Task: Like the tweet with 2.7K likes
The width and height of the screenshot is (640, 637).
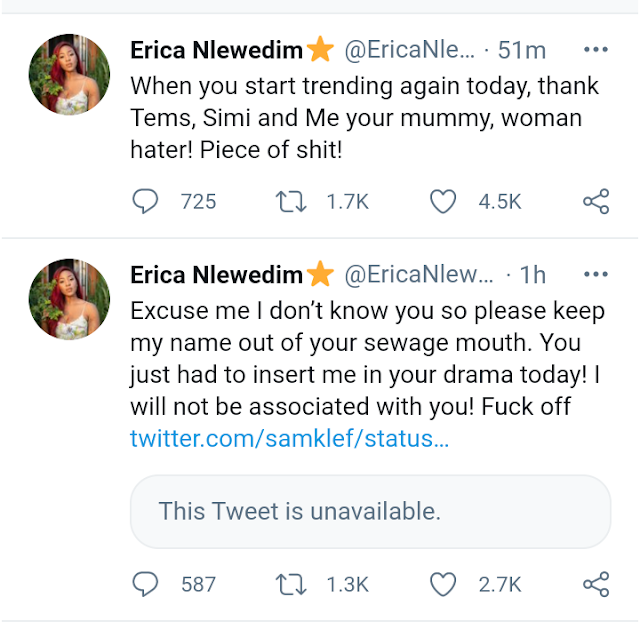Action: (442, 583)
